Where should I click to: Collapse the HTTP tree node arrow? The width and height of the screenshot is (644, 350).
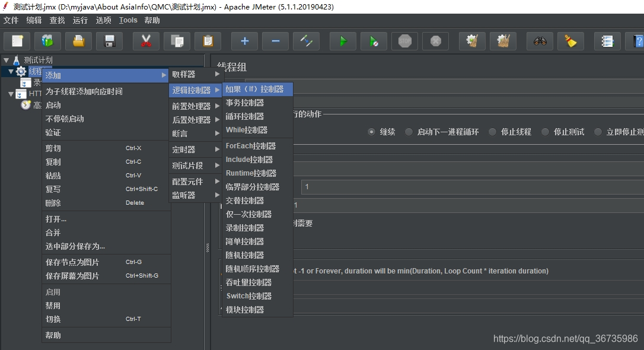click(x=11, y=94)
